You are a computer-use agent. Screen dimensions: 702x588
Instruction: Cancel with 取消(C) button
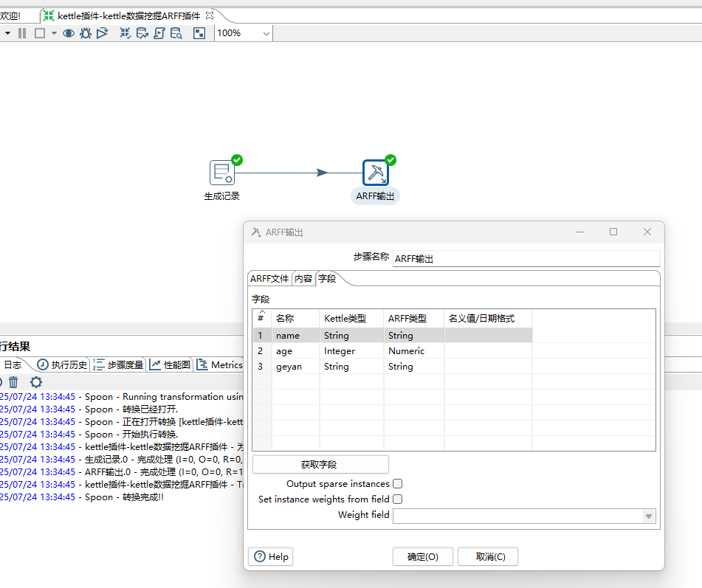coord(488,557)
